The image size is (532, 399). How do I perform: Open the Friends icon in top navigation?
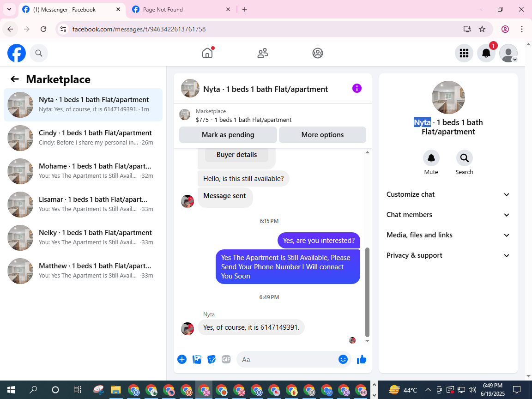pyautogui.click(x=263, y=53)
